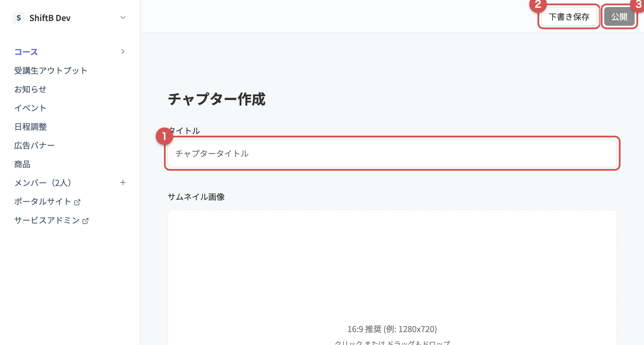Screen dimensions: 644x345
Task: Focus the チャプタータイトル input field
Action: pos(392,153)
